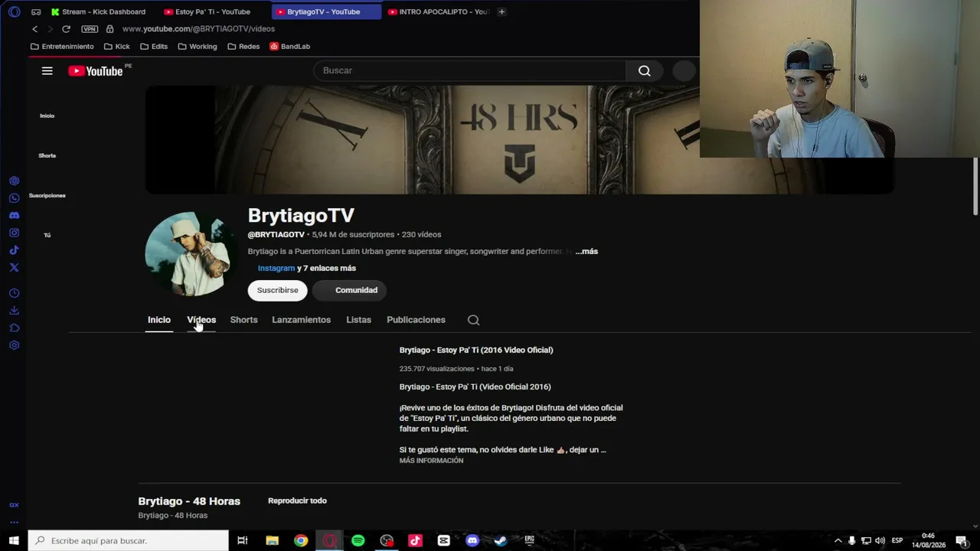Click the YouTube logo
980x551 pixels.
coord(95,70)
